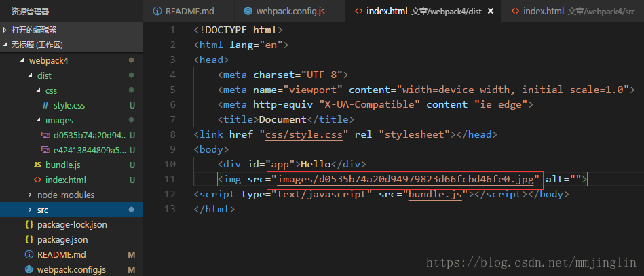644x276 pixels.
Task: Click the modified dot next to webpack4 folder
Action: 132,60
